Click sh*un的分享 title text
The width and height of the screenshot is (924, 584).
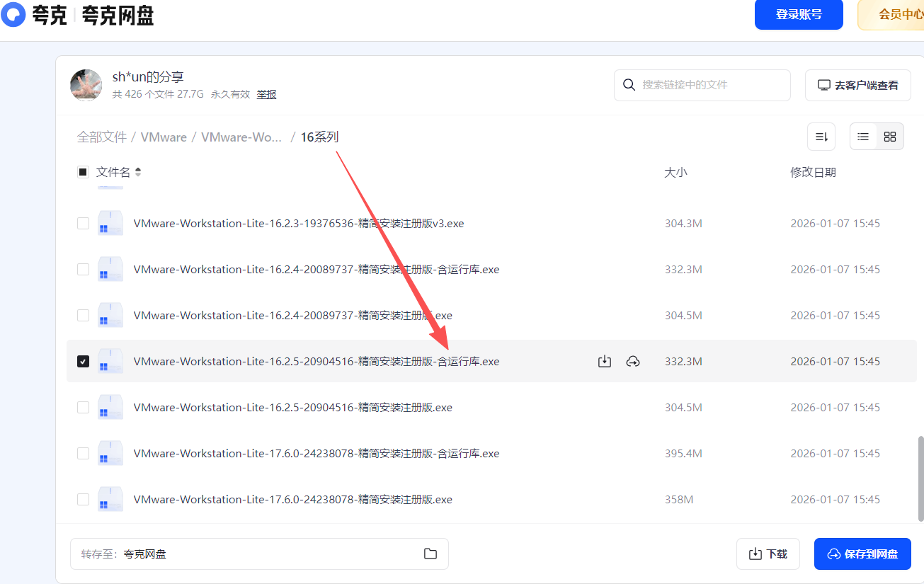click(148, 76)
